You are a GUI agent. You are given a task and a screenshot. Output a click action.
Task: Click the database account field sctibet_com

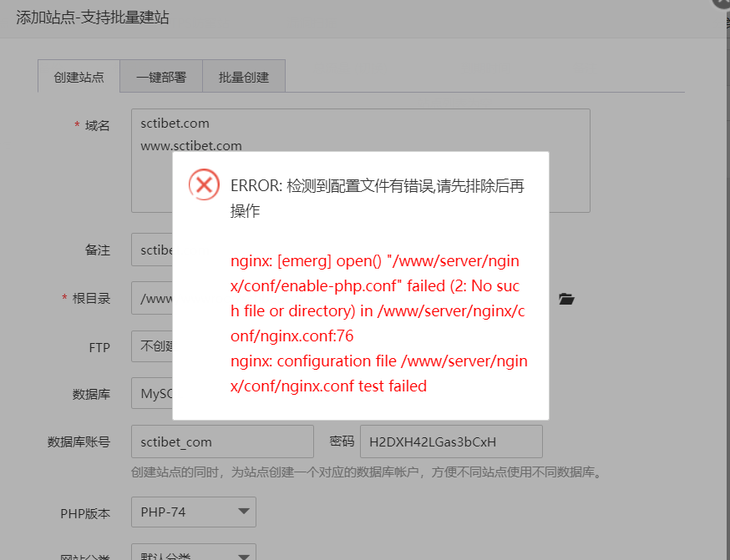[x=222, y=441]
